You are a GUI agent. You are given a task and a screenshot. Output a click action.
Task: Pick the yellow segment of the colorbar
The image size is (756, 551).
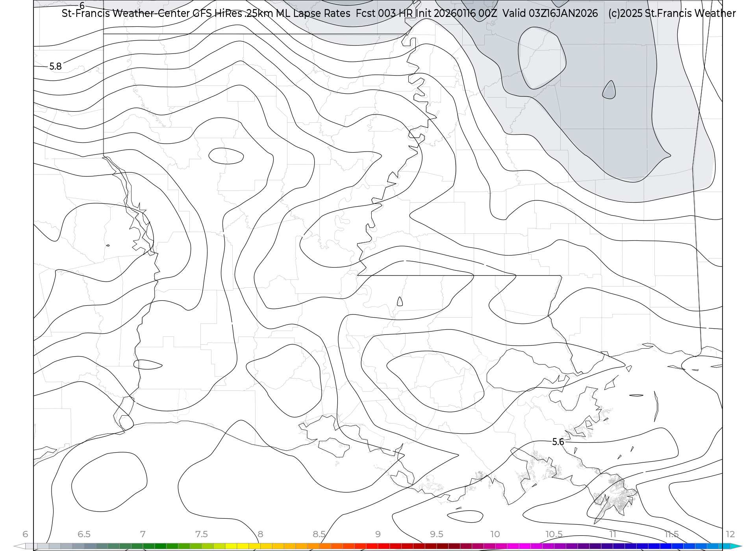242,546
